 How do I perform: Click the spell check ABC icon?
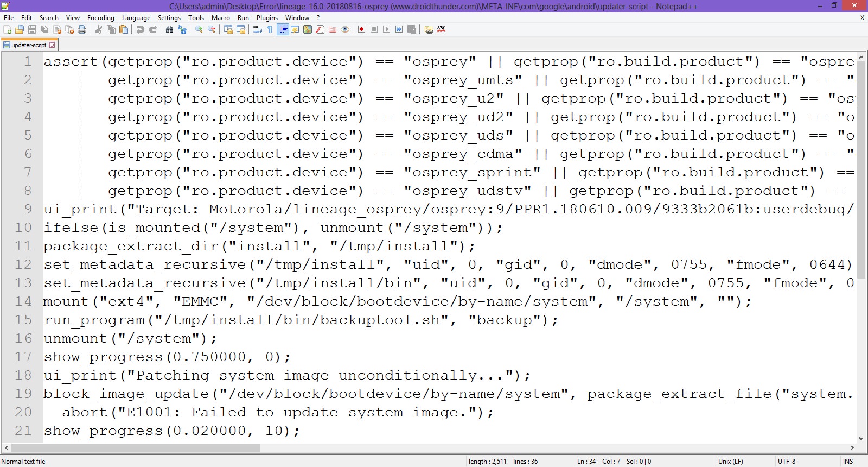441,29
